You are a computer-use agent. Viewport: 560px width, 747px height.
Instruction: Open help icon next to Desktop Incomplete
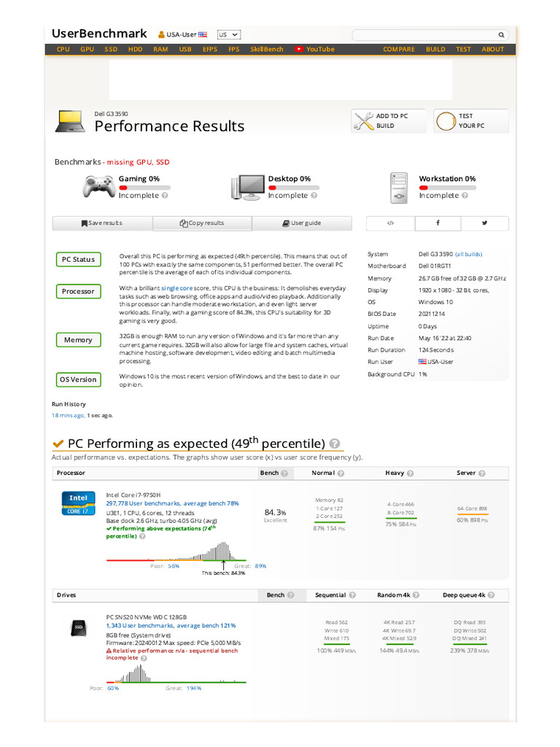pyautogui.click(x=314, y=196)
